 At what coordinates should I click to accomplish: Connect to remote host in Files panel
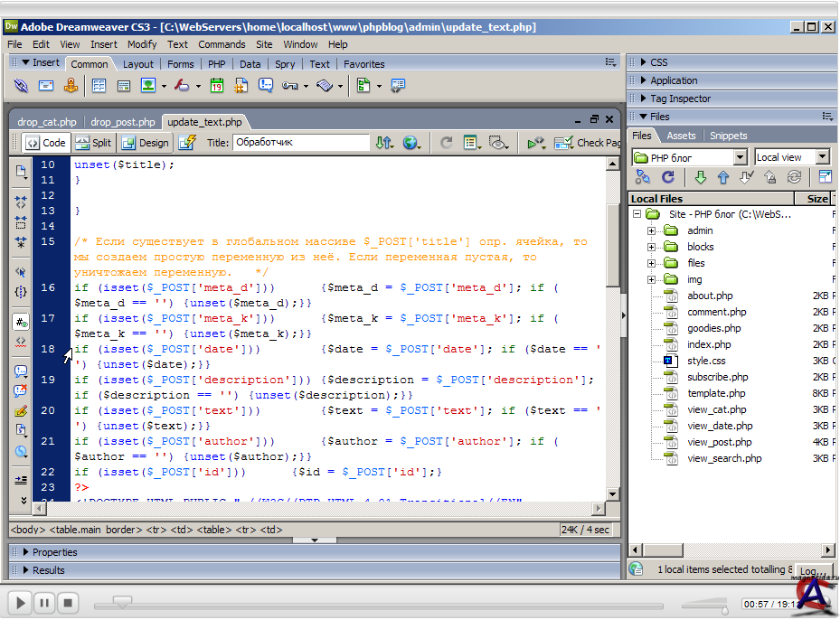pyautogui.click(x=643, y=178)
